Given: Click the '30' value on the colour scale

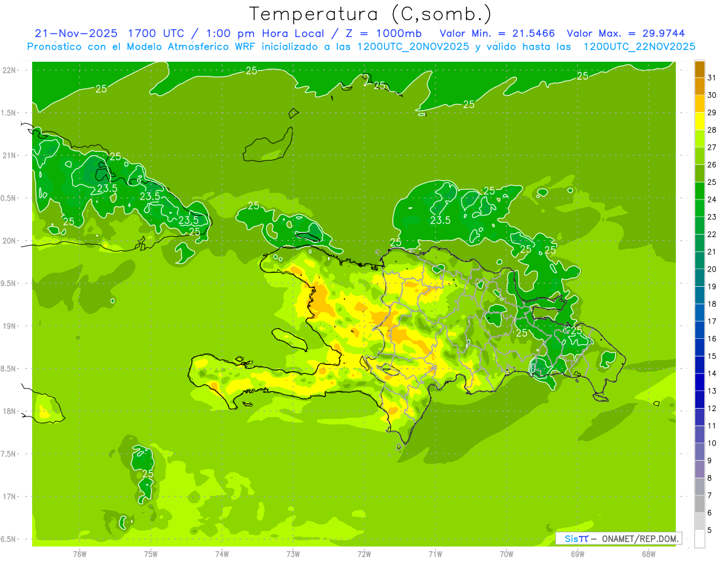Looking at the screenshot, I should tap(712, 95).
